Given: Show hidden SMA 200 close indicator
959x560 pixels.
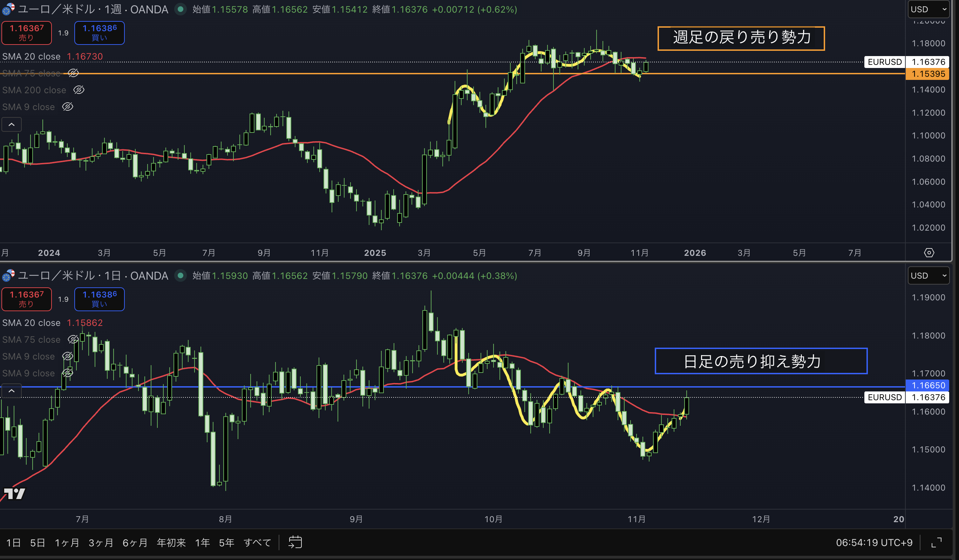Looking at the screenshot, I should tap(79, 90).
